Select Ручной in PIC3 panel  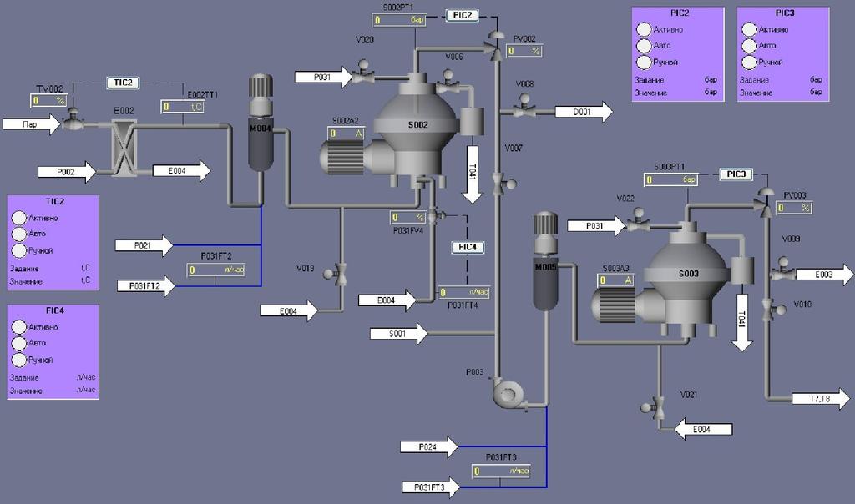click(x=749, y=62)
